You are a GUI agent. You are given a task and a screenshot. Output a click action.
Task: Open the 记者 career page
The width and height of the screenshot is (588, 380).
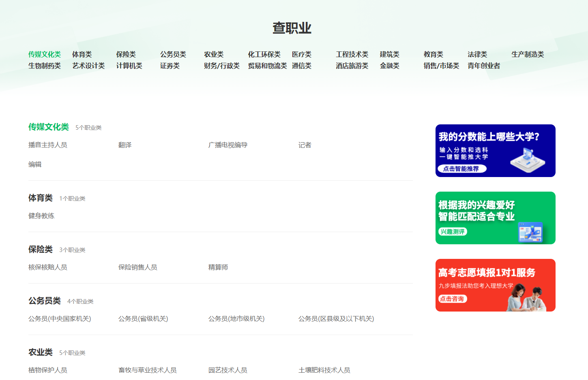click(305, 145)
